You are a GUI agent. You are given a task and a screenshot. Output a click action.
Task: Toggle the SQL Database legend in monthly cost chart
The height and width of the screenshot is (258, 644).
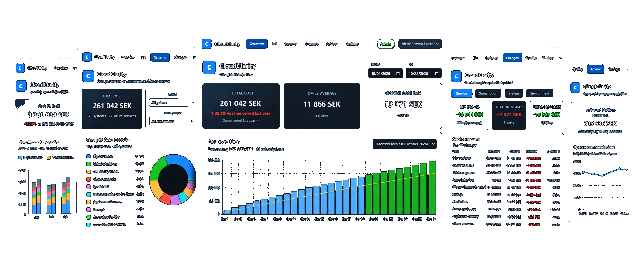(30, 157)
